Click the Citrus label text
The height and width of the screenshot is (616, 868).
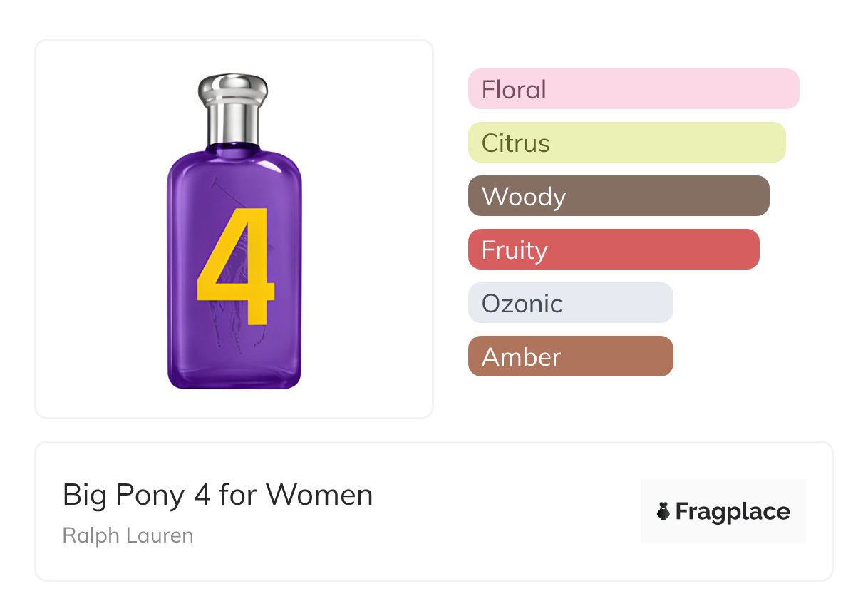tap(515, 143)
